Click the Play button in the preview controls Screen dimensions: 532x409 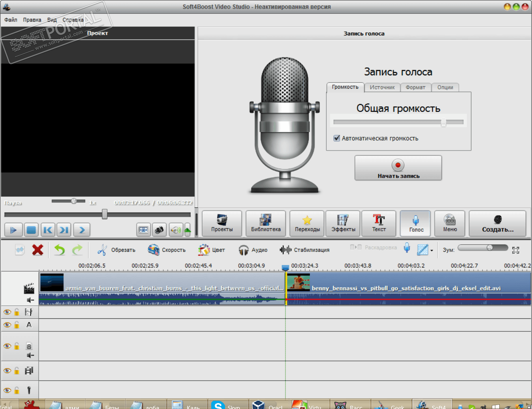(13, 230)
